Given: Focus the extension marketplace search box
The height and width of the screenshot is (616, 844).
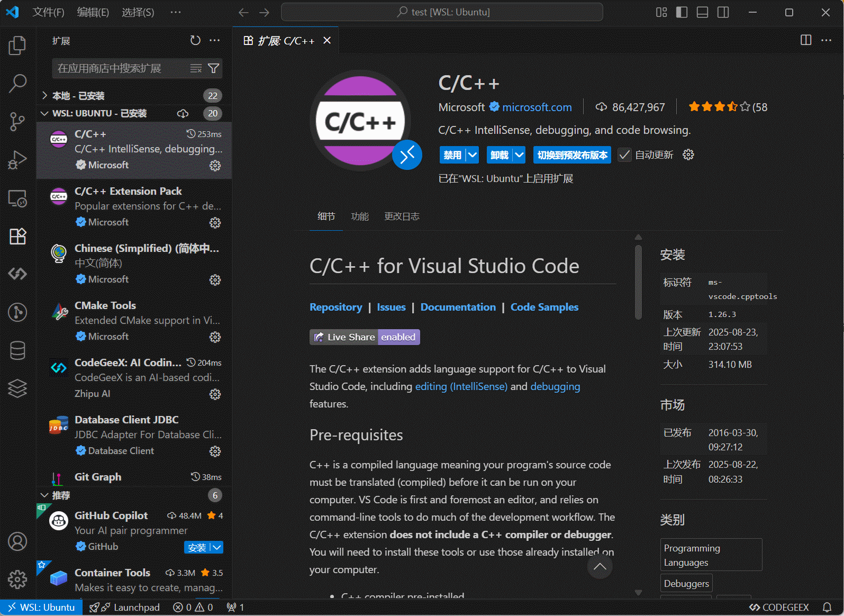Looking at the screenshot, I should pos(122,68).
